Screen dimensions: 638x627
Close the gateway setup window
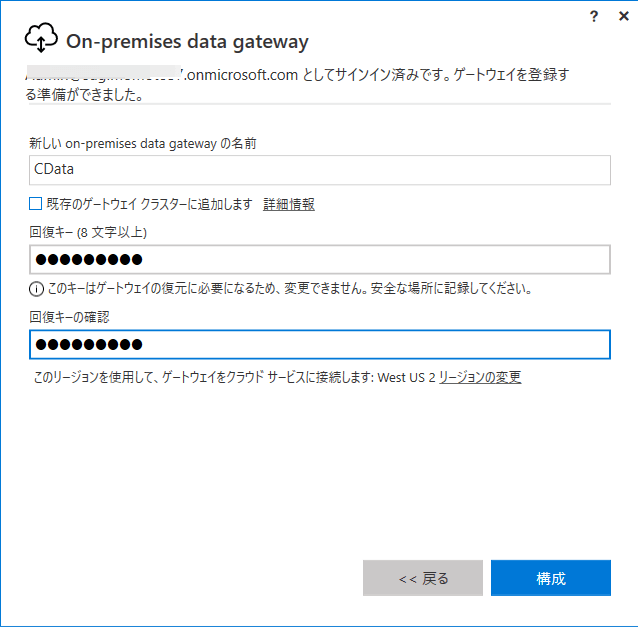coord(623,17)
